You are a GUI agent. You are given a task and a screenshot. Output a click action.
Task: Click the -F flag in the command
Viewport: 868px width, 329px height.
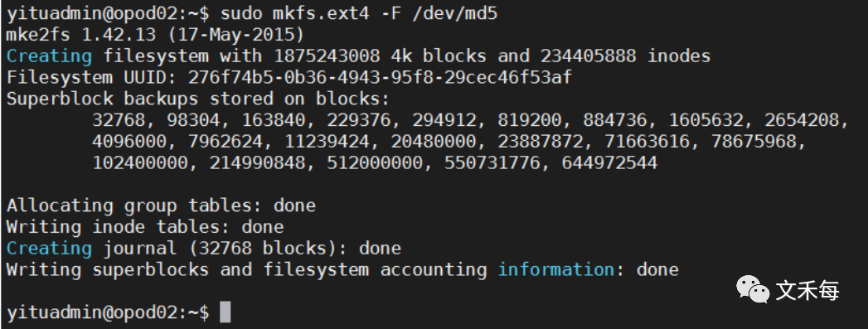pos(390,13)
